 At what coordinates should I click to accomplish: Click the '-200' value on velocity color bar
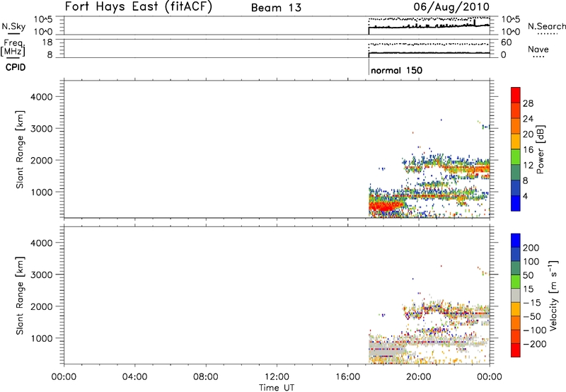click(x=534, y=344)
